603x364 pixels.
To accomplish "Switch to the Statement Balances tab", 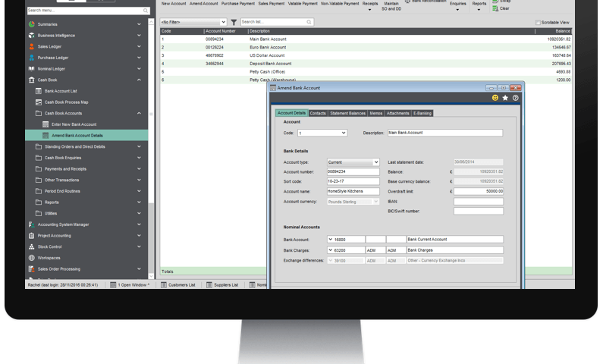I will click(347, 114).
